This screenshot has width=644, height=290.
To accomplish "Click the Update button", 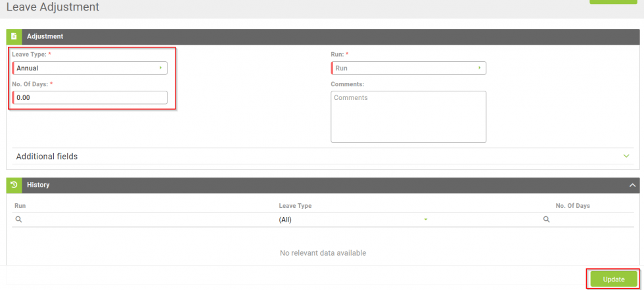I will pyautogui.click(x=613, y=279).
